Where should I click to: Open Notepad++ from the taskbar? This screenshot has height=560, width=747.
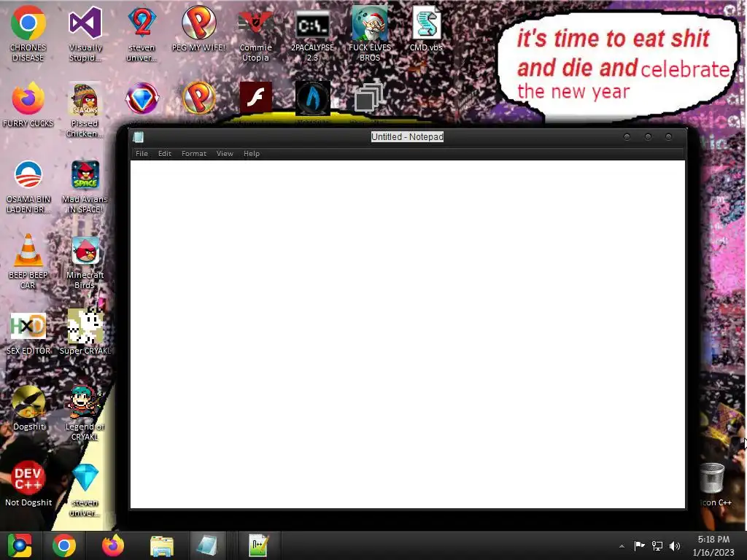[259, 545]
